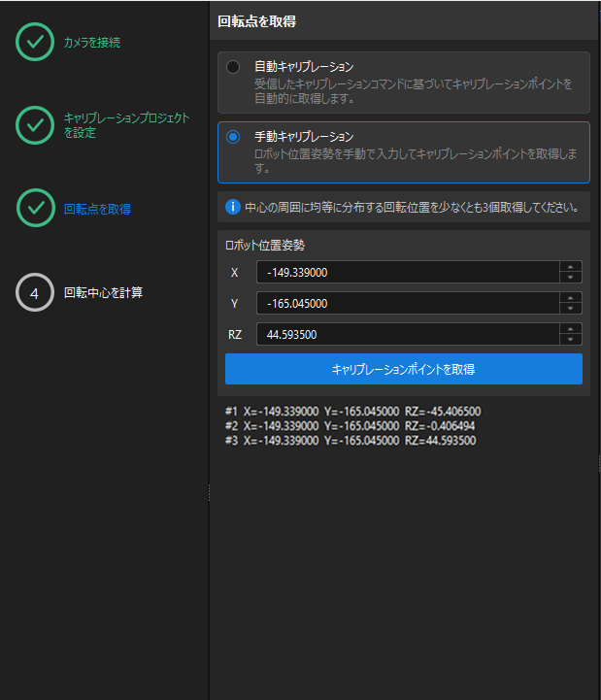This screenshot has height=700, width=601.
Task: Click the step 4 circle icon
Action: (x=35, y=292)
